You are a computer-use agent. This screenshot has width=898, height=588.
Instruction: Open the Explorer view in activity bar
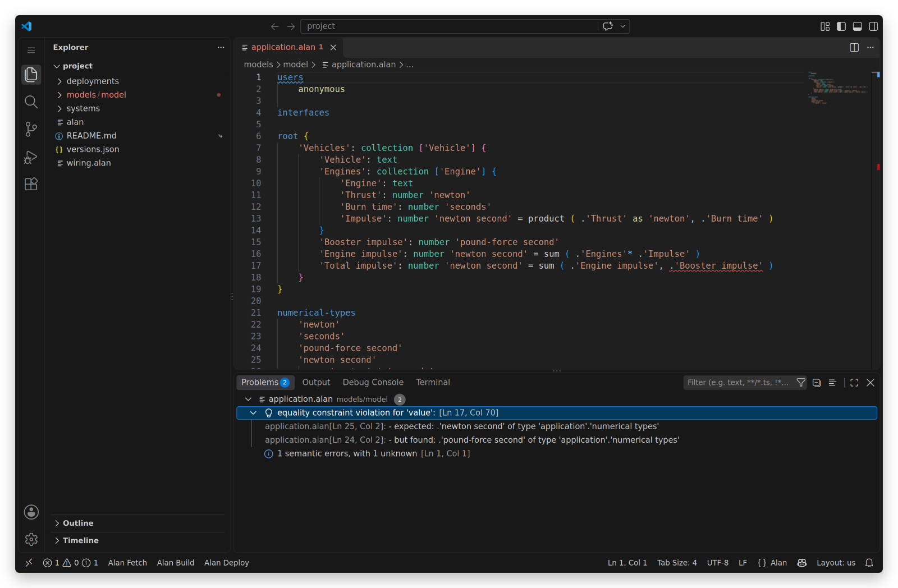point(31,75)
